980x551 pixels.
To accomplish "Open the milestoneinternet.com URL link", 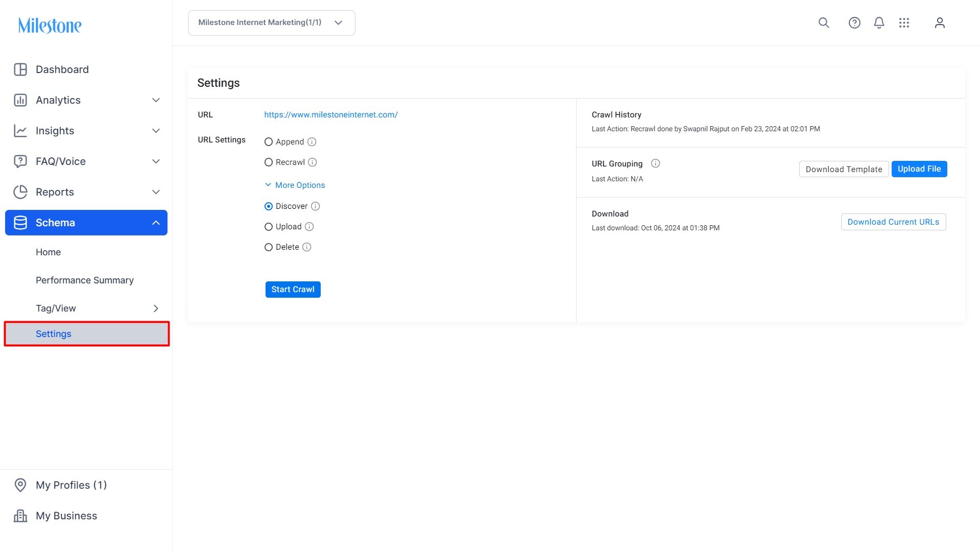I will [331, 115].
